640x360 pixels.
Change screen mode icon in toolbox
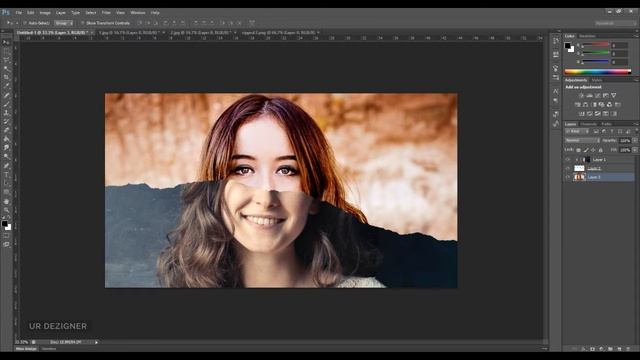pos(6,244)
